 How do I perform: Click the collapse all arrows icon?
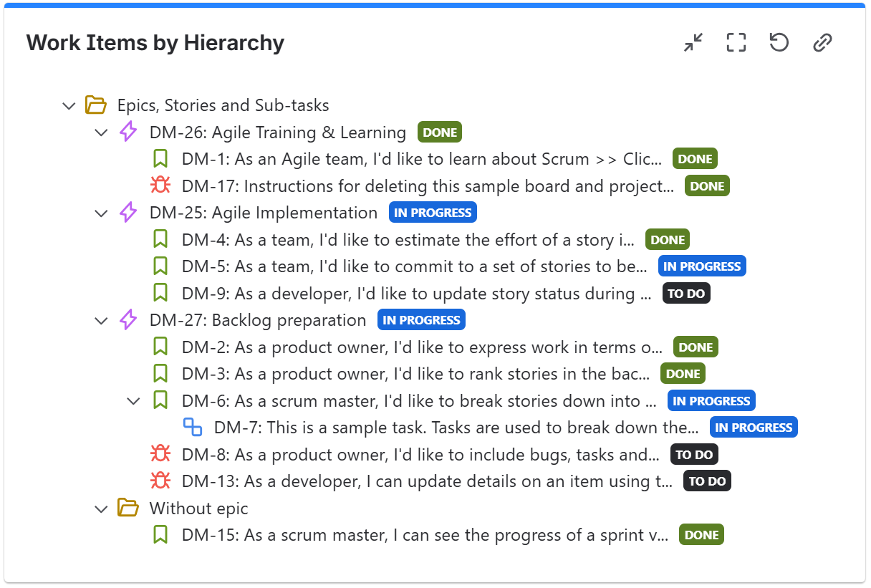[693, 43]
